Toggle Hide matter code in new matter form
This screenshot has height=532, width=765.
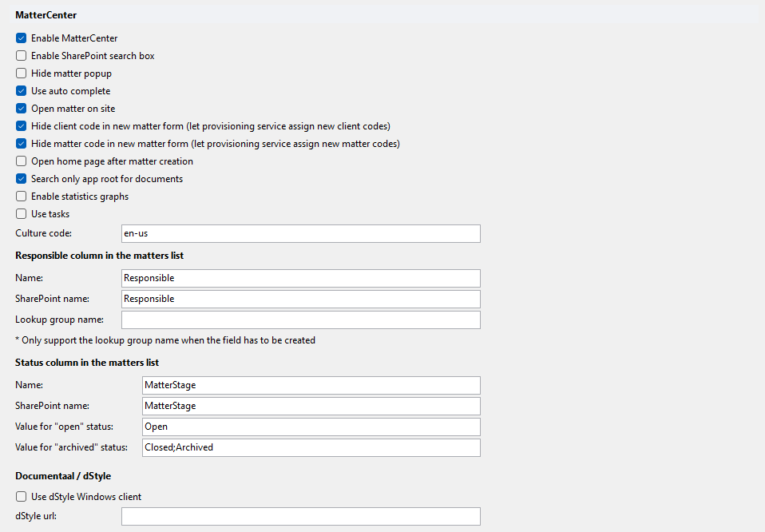21,144
